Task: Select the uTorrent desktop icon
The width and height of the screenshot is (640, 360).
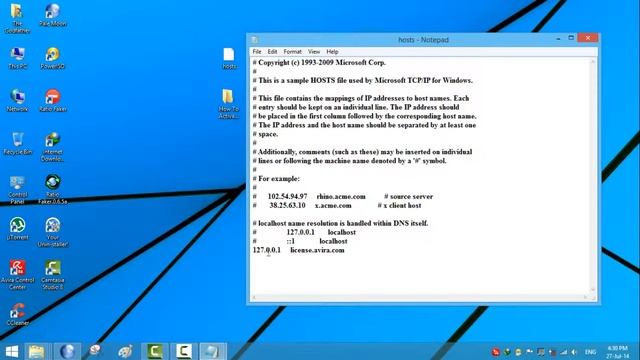Action: click(x=17, y=229)
